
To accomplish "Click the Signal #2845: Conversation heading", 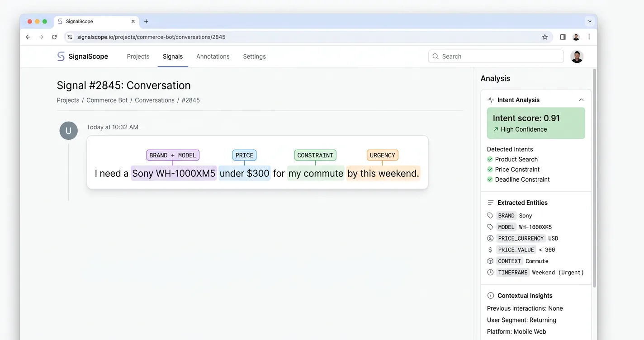I will pos(123,85).
